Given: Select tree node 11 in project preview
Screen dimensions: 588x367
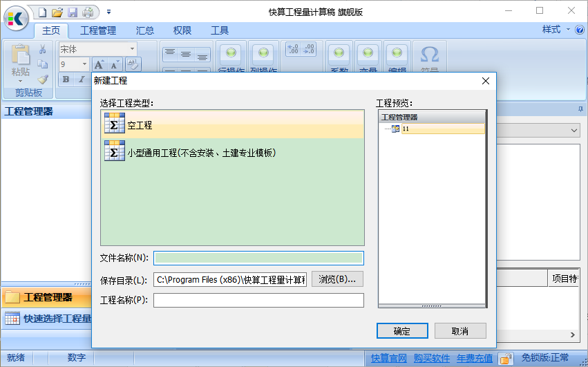Looking at the screenshot, I should (406, 129).
